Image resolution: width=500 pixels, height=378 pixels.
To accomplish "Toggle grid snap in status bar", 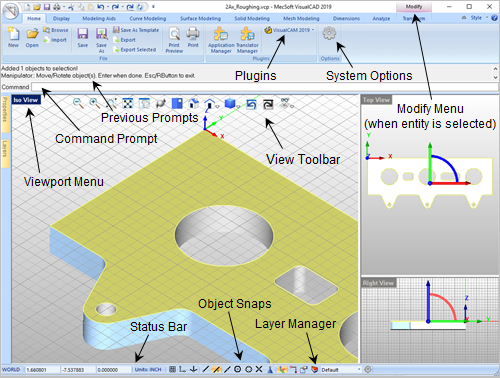I will pyautogui.click(x=172, y=369).
